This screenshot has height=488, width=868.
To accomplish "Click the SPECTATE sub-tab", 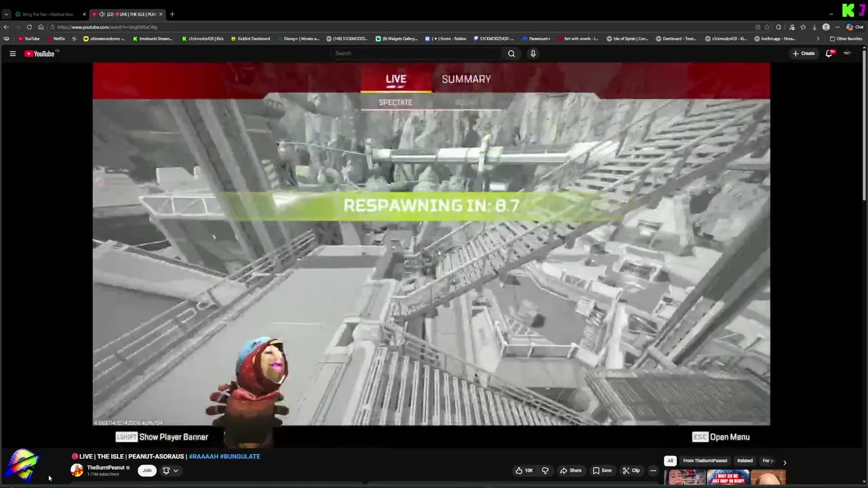I will tap(395, 102).
